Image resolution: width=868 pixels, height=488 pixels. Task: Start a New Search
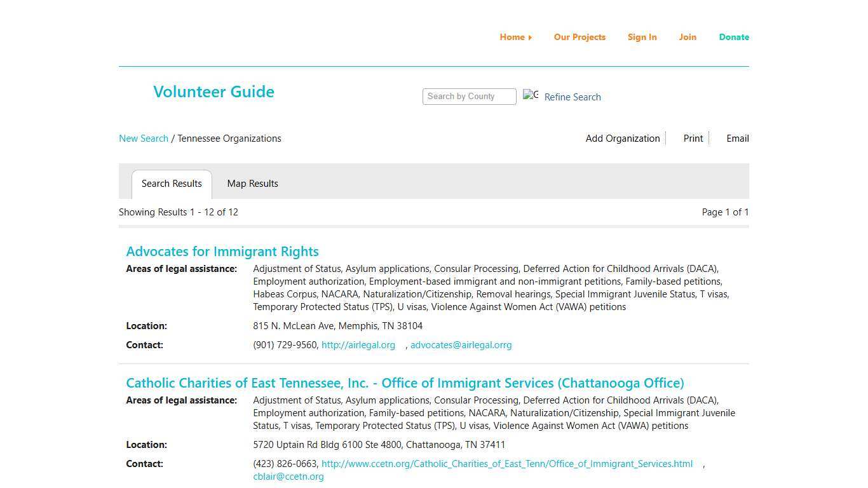coord(143,138)
